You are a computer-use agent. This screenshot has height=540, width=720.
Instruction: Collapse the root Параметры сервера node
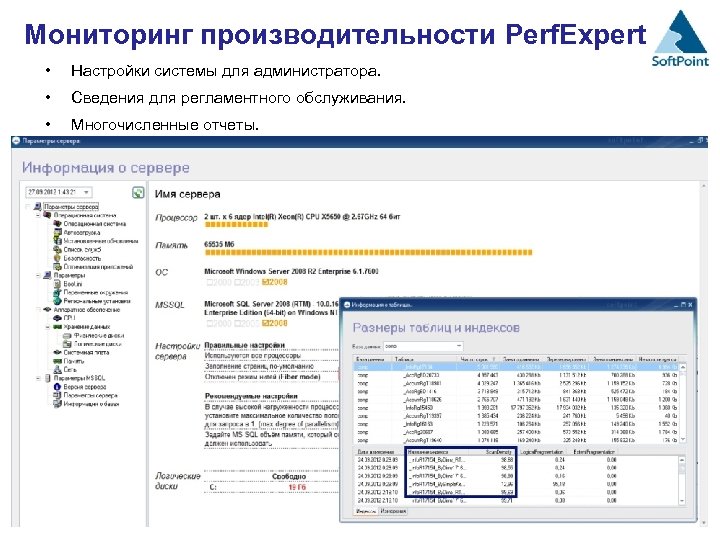tap(28, 207)
